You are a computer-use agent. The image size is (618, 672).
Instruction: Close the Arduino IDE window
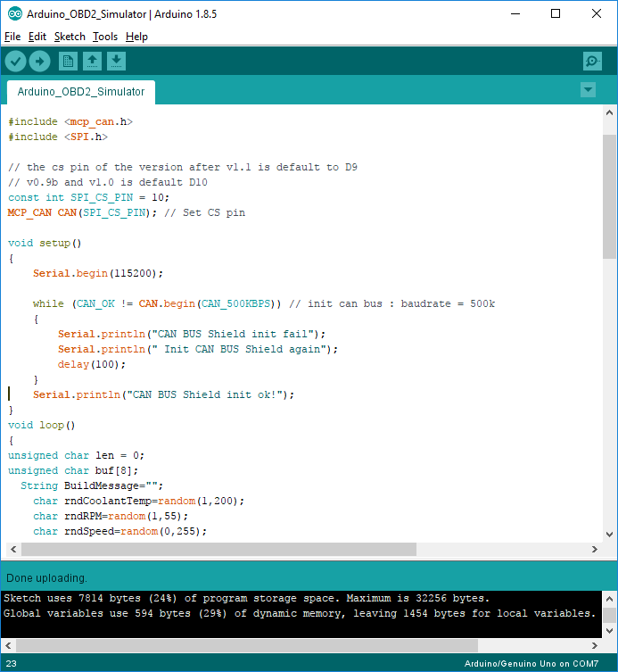597,13
